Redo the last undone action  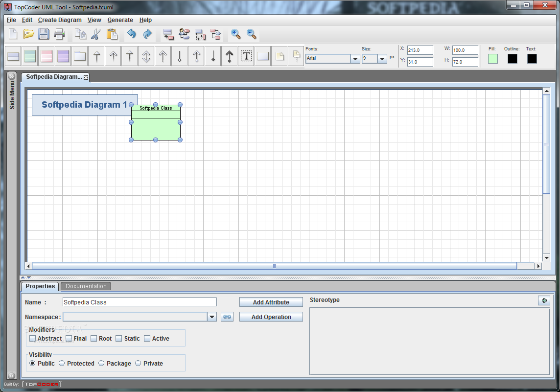click(x=147, y=34)
